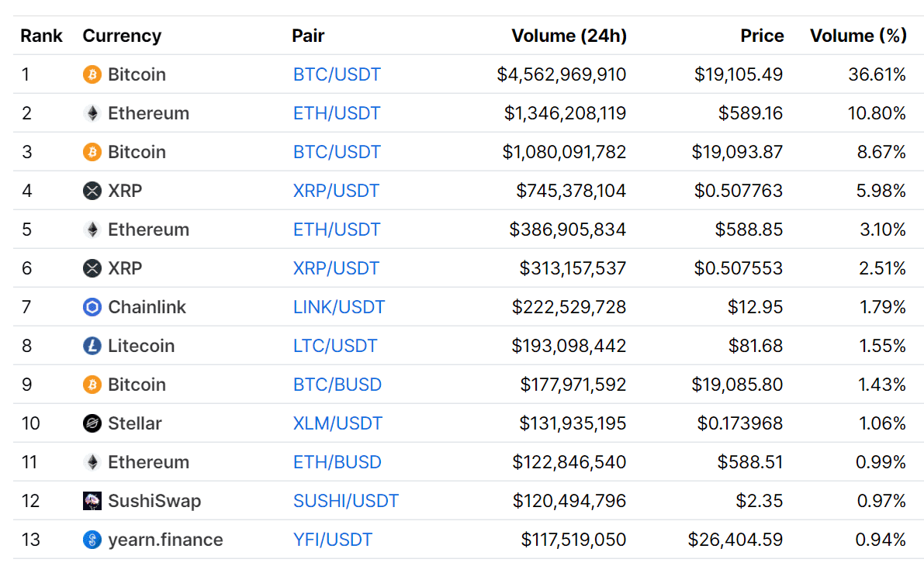
Task: Open the LTC/USDT pair link
Action: pyautogui.click(x=334, y=346)
